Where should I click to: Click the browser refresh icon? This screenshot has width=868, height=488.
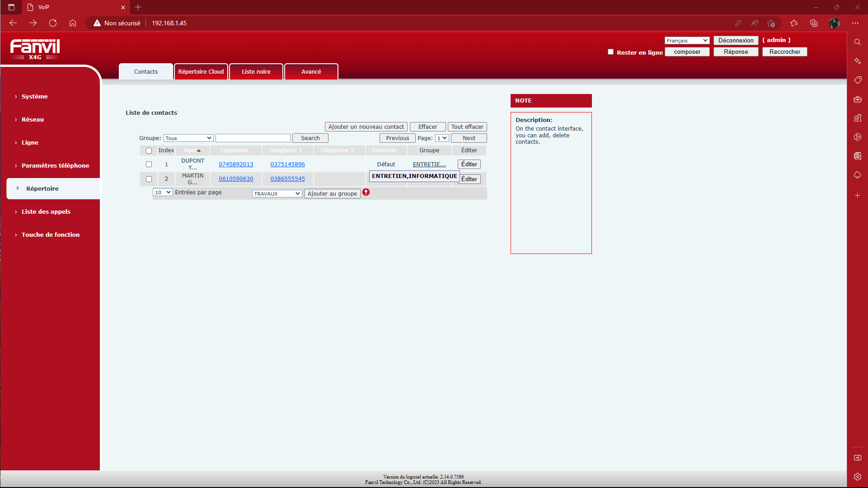click(53, 23)
